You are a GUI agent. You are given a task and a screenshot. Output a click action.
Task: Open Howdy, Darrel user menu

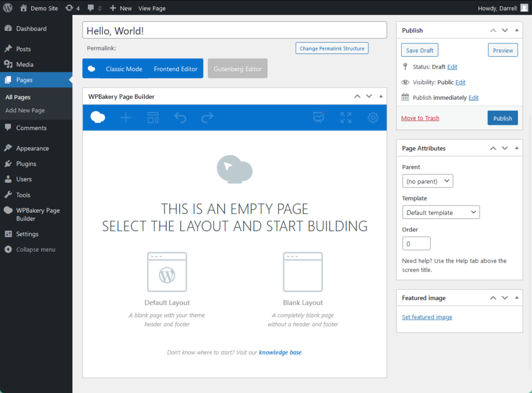[x=497, y=8]
